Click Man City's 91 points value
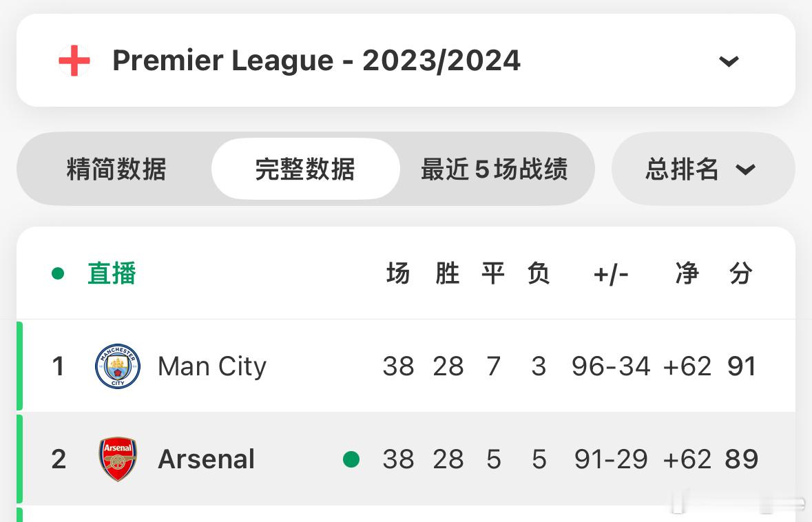The height and width of the screenshot is (522, 812). pos(742,366)
